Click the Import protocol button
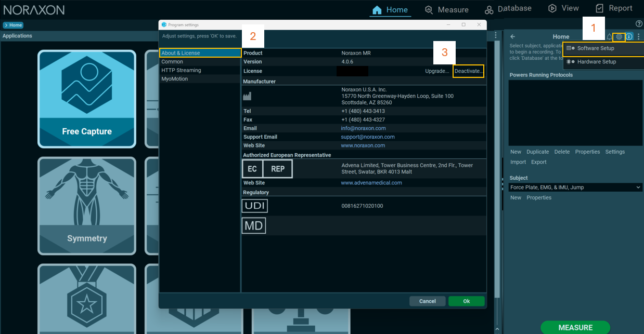644x334 pixels. [x=518, y=162]
